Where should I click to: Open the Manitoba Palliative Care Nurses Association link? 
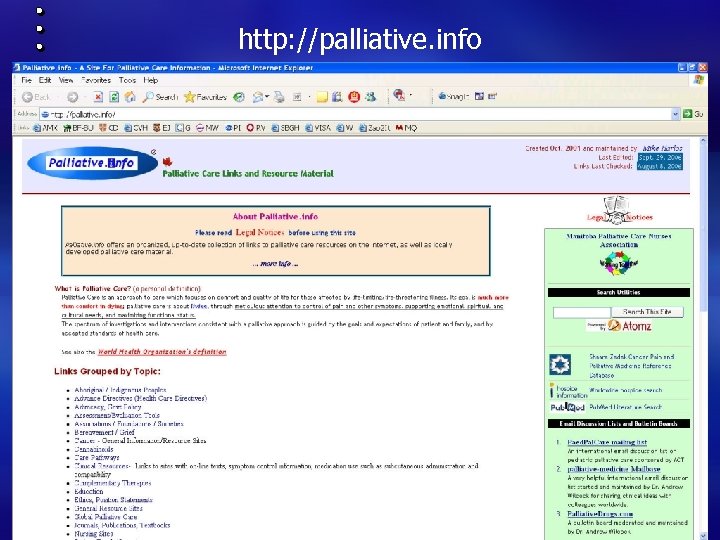619,240
